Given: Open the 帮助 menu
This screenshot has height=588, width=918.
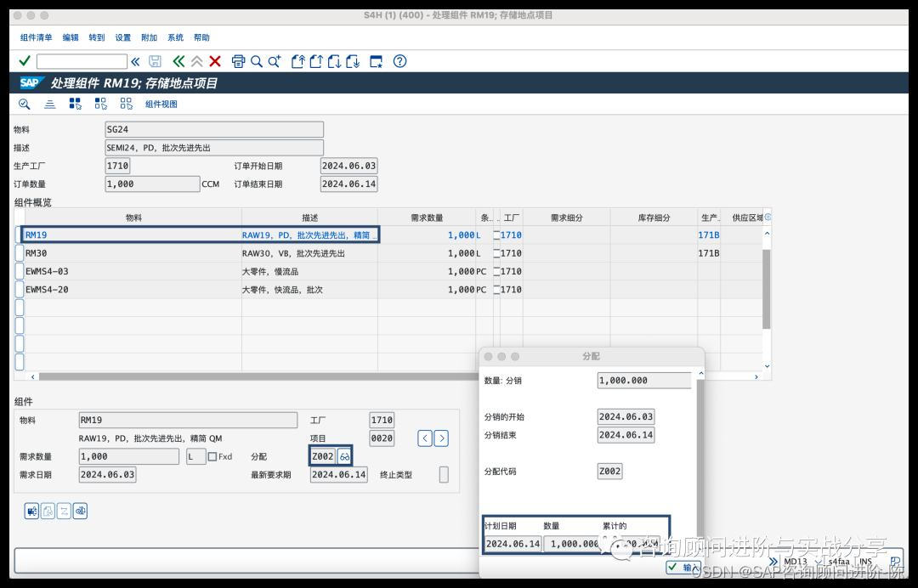Looking at the screenshot, I should [x=201, y=37].
